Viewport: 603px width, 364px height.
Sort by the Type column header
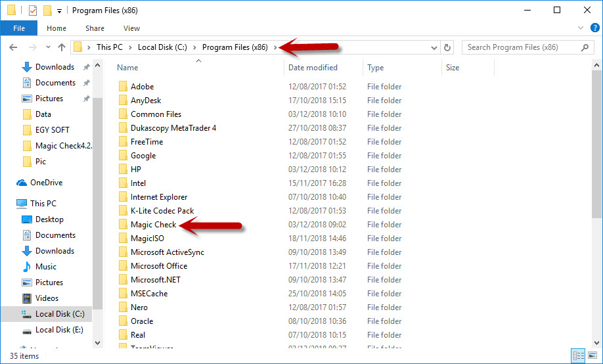coord(375,68)
